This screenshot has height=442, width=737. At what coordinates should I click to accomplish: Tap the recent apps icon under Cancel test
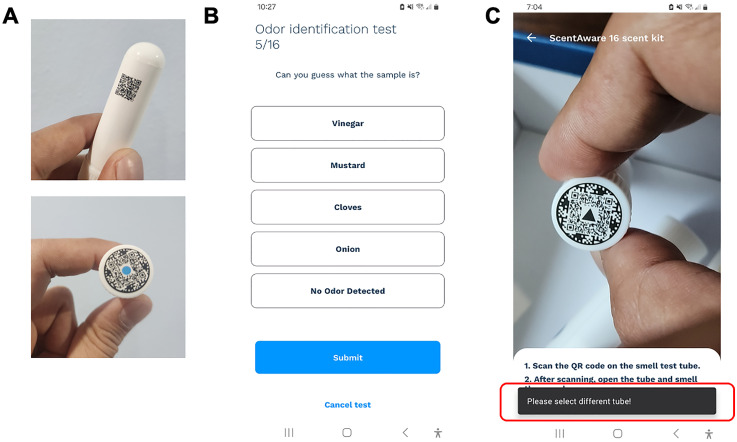click(x=289, y=432)
